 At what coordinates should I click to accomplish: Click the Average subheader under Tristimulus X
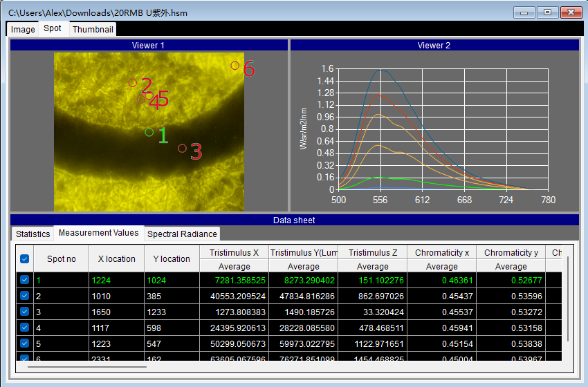235,266
